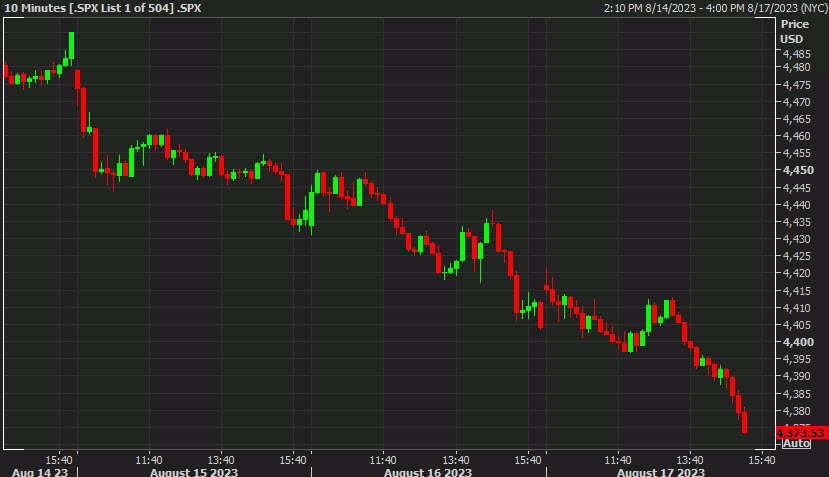The width and height of the screenshot is (829, 477).
Task: Click the 'August 17 2023' date label
Action: pyautogui.click(x=660, y=472)
